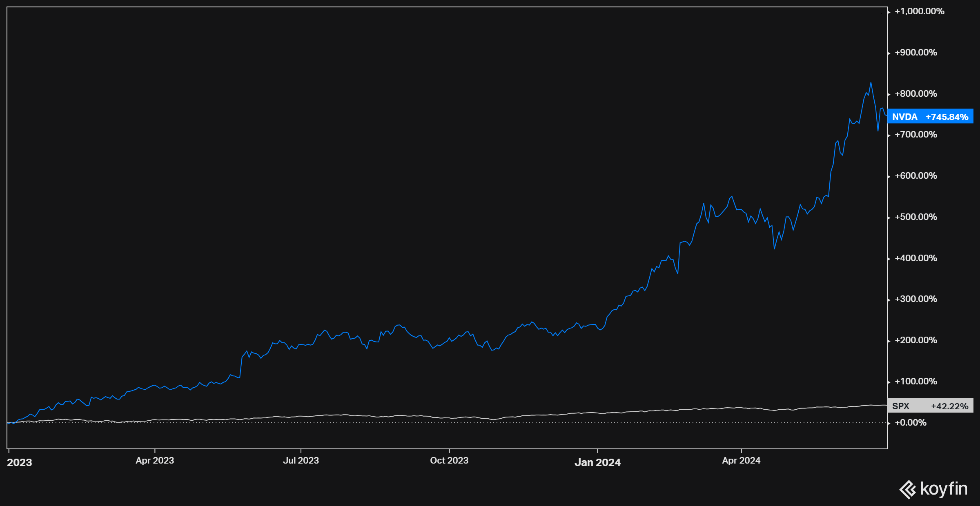This screenshot has width=980, height=506.
Task: Click the Apr 2024 date label
Action: pos(741,460)
